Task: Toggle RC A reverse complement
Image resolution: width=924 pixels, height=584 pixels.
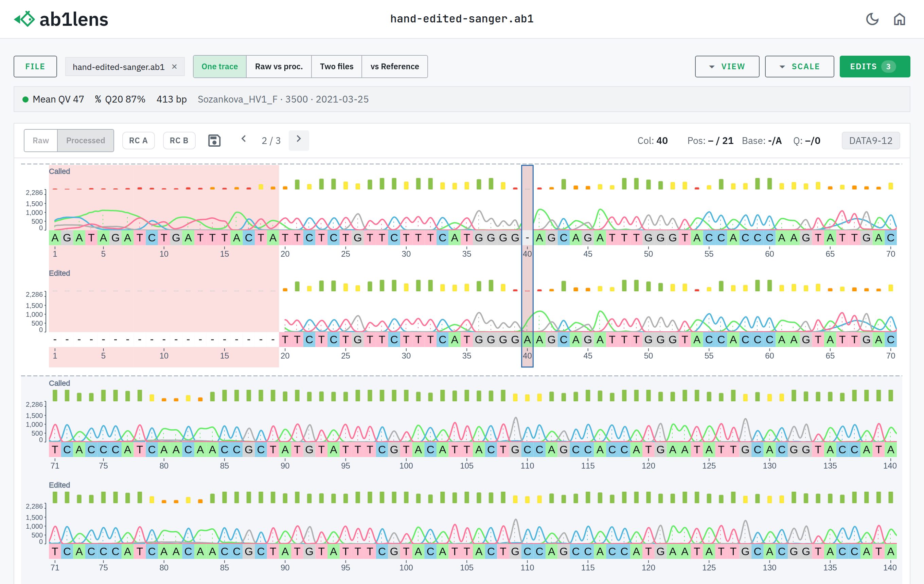Action: [x=138, y=140]
